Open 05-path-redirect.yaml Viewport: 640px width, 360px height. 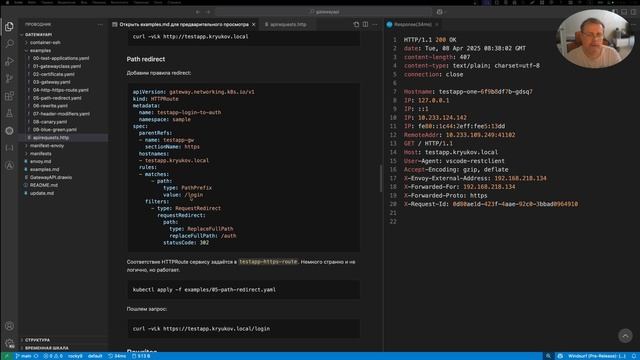pos(57,98)
